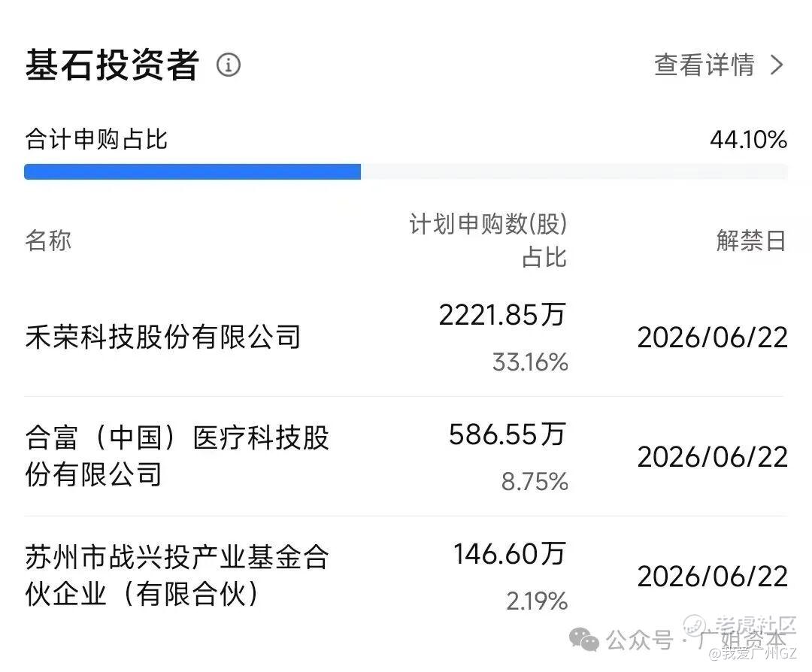Click the 146.60万 subscription amount
812x672 pixels.
tap(509, 555)
